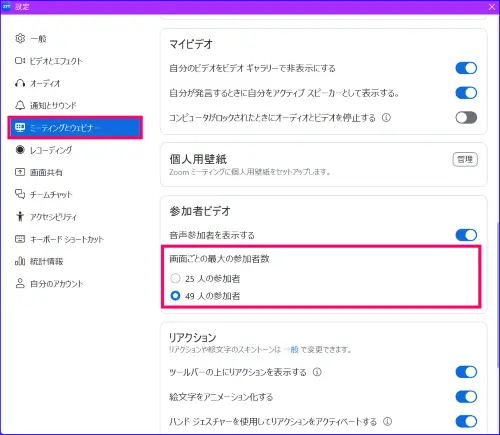This screenshot has height=435, width=500.
Task: Toggle 音声参加者を表示する switch
Action: 466,235
